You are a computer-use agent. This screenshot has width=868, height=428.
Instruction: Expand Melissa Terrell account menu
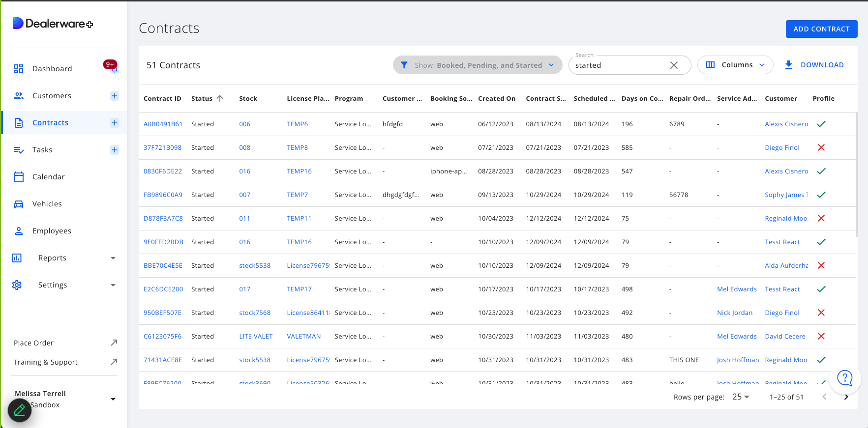tap(113, 399)
